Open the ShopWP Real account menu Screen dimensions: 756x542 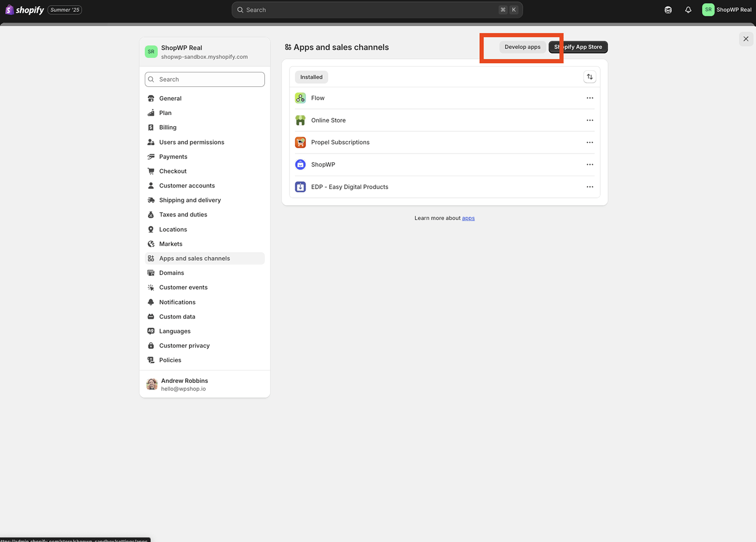click(x=727, y=10)
